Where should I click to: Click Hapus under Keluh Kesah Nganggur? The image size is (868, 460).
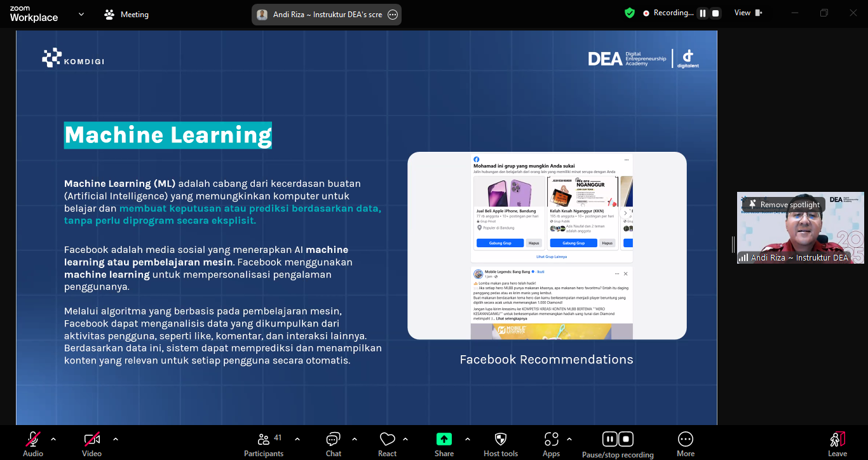pyautogui.click(x=607, y=243)
